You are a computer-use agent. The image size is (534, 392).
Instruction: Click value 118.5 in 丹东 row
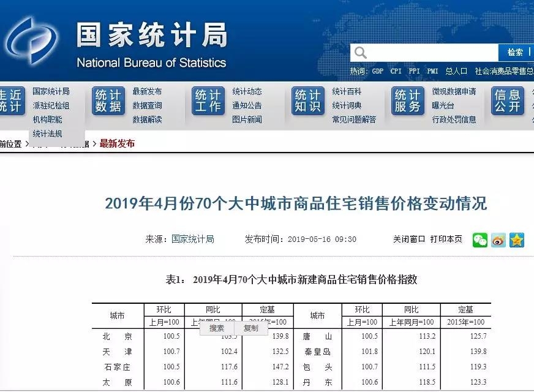pos(427,382)
